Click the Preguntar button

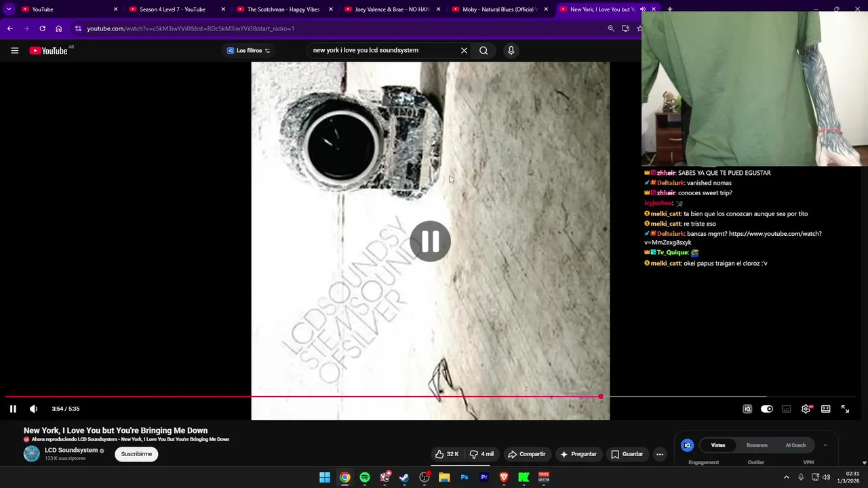click(x=578, y=454)
